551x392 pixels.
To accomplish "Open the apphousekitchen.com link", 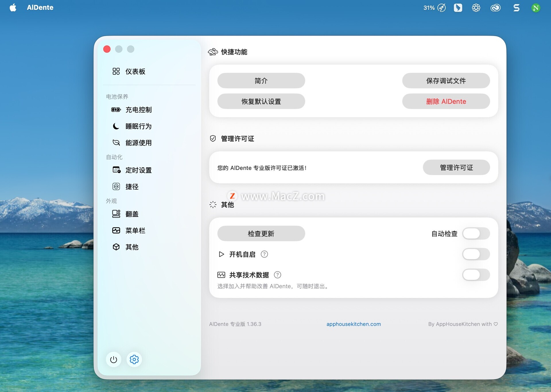I will point(353,324).
